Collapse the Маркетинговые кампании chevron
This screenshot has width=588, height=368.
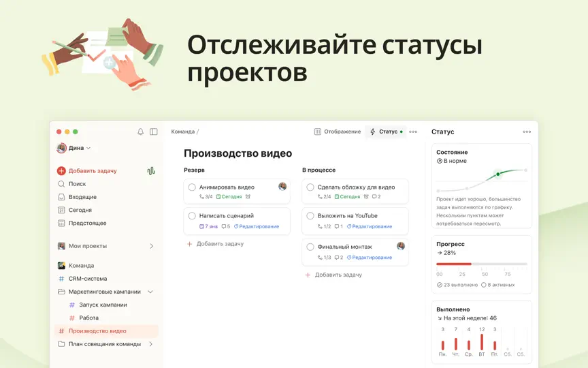[x=150, y=292]
